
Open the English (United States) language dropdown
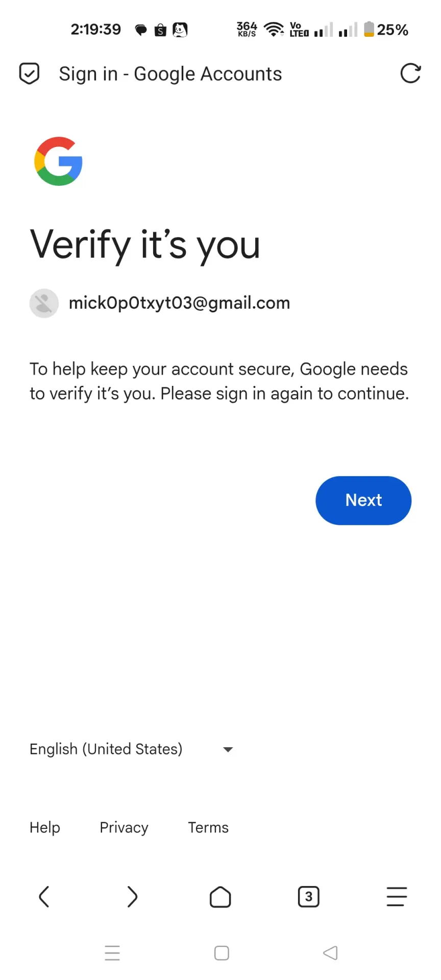[132, 749]
